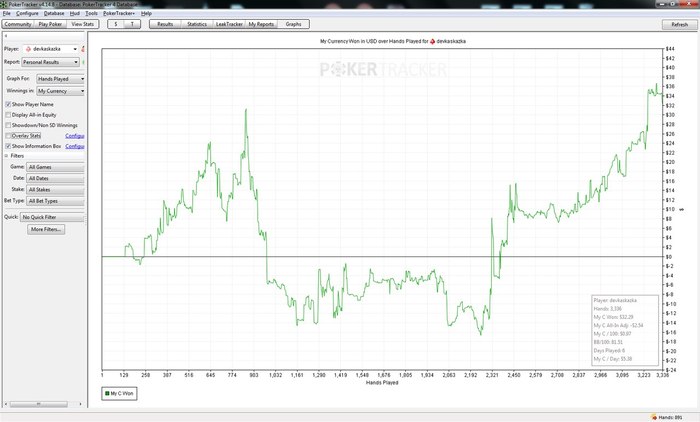Enable Overlay Stats checkbox
700x422 pixels.
(x=8, y=136)
